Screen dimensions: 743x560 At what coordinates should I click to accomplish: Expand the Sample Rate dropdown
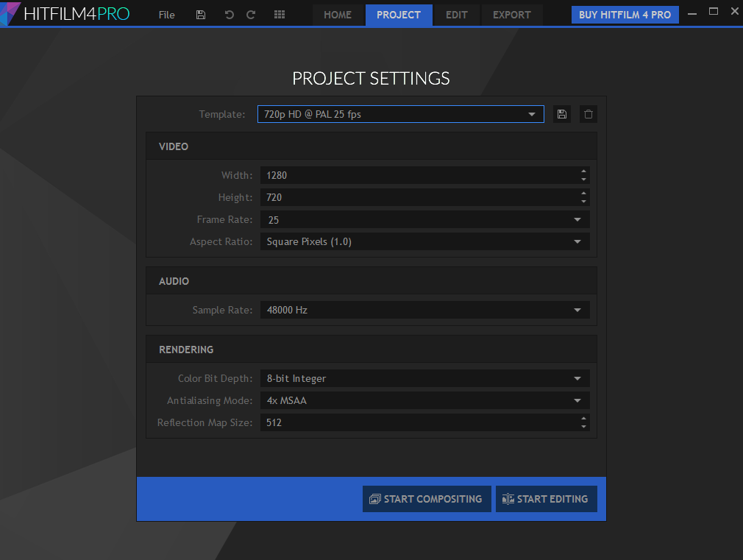(x=424, y=310)
